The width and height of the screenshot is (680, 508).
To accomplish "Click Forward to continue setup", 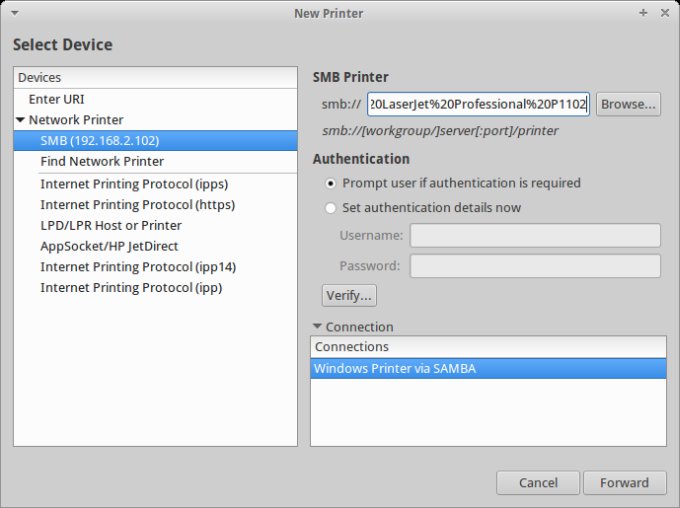I will pos(624,483).
